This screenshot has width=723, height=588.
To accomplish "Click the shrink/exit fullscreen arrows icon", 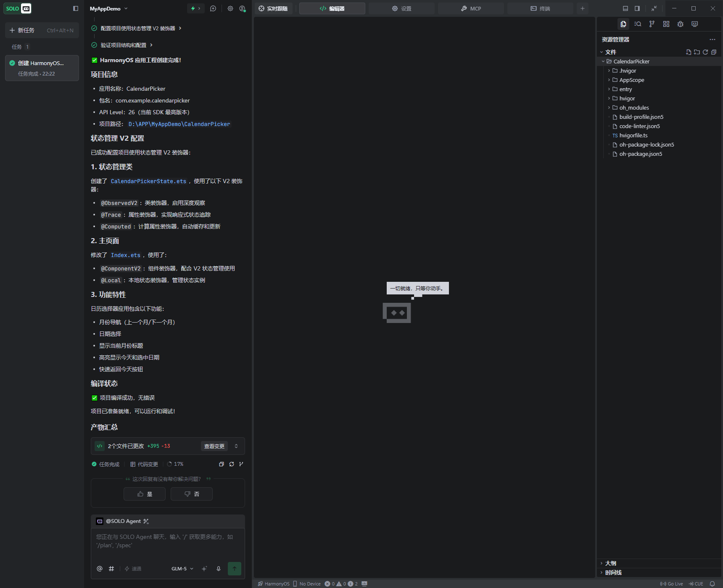I will [654, 8].
